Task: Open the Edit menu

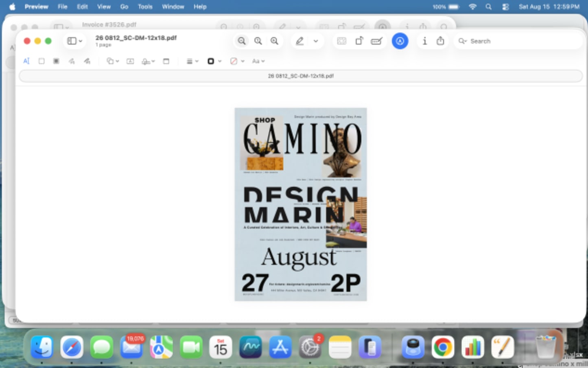Action: (x=82, y=7)
